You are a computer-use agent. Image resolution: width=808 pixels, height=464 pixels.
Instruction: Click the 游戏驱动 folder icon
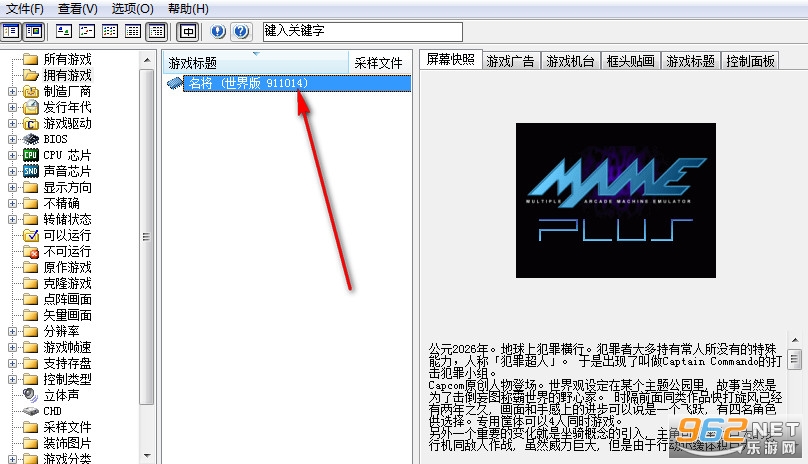tap(31, 124)
